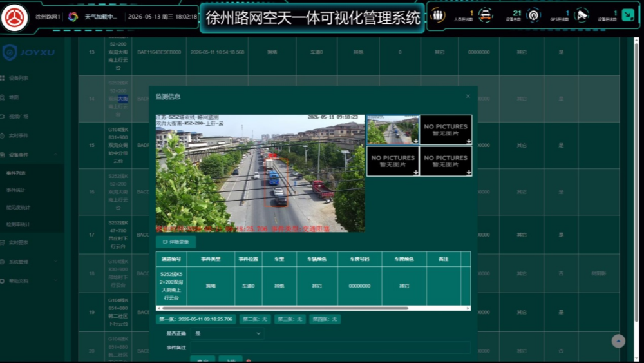Expand the 帮助文档 sidebar section
Viewport: 644px width, 363px height.
[55, 280]
